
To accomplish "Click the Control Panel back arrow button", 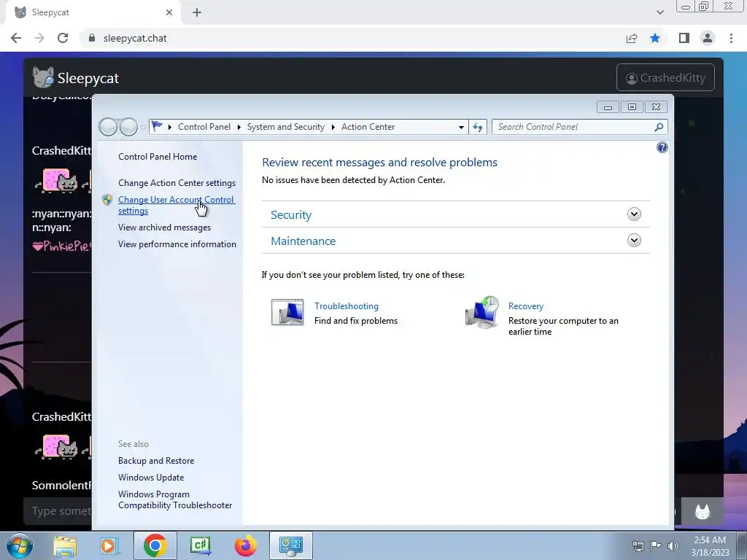I will click(x=108, y=127).
